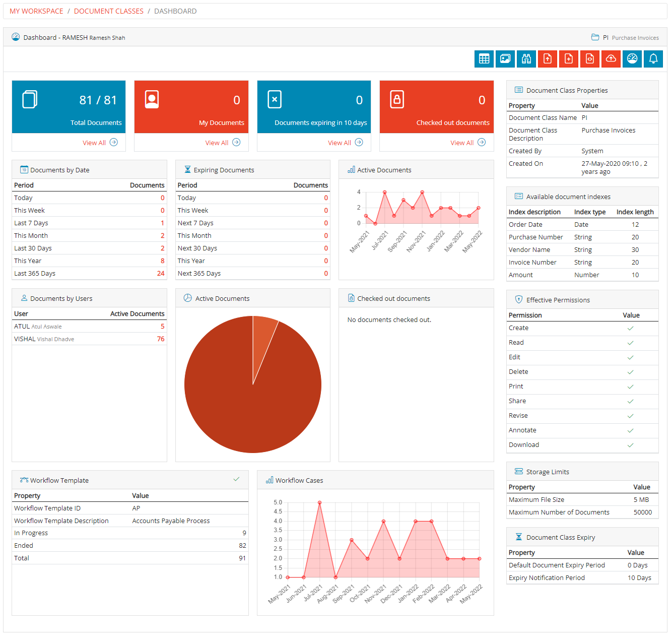Screen dimensions: 672x642
Task: Upload a new document
Action: point(548,59)
